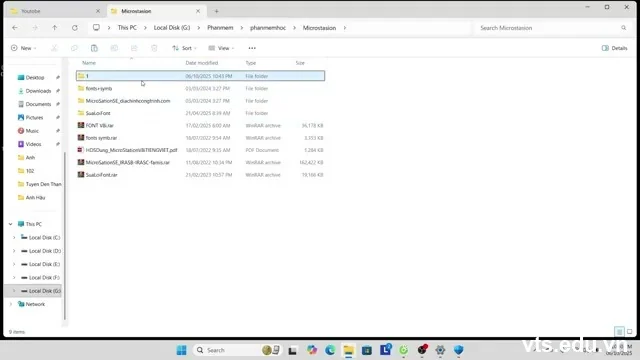640x360 pixels.
Task: Open Music in the quick access sidebar
Action: pos(32,131)
